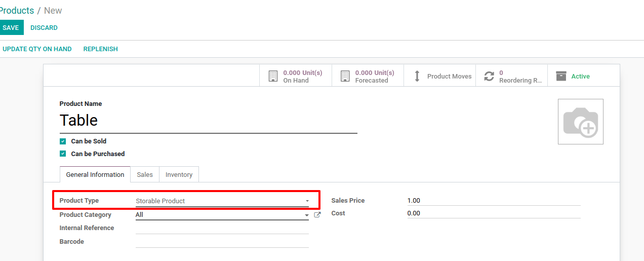The image size is (644, 261).
Task: Click the Product Name label
Action: [80, 104]
